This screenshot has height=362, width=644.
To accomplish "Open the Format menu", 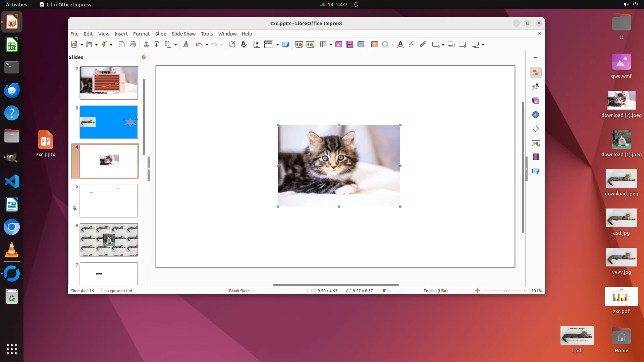I will 141,34.
